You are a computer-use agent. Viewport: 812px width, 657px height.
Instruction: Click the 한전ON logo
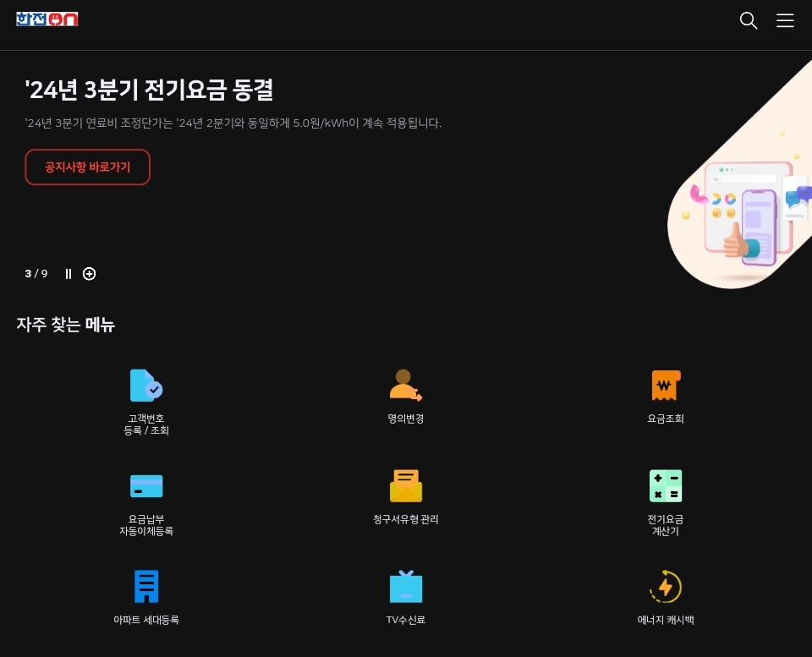tap(47, 19)
